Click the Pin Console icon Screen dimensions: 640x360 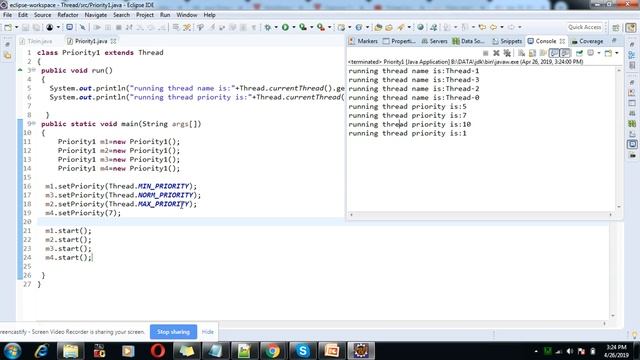(579, 53)
